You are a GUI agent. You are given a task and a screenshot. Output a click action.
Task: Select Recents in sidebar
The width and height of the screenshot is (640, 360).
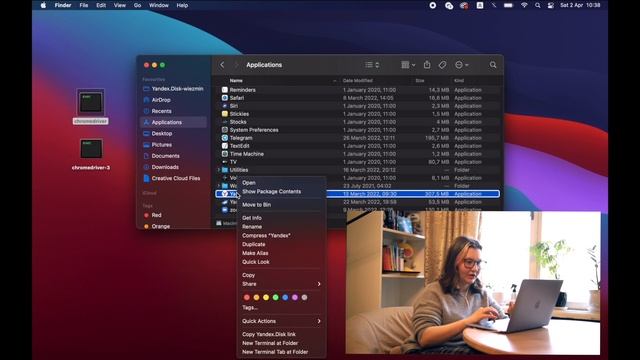pos(173,111)
